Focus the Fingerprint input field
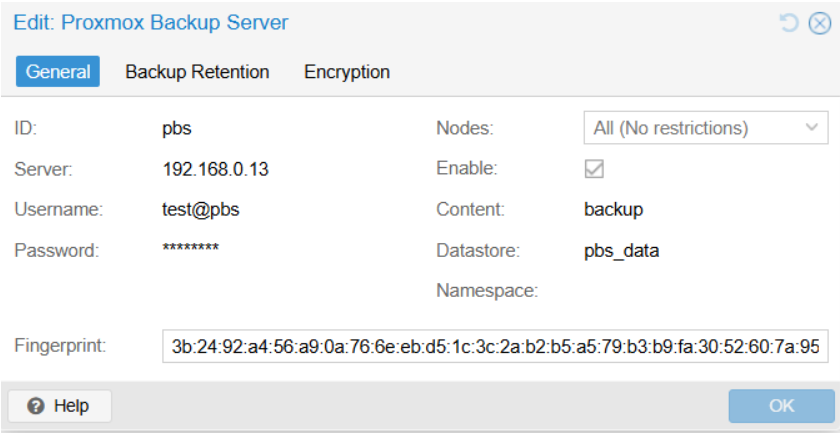 [495, 346]
